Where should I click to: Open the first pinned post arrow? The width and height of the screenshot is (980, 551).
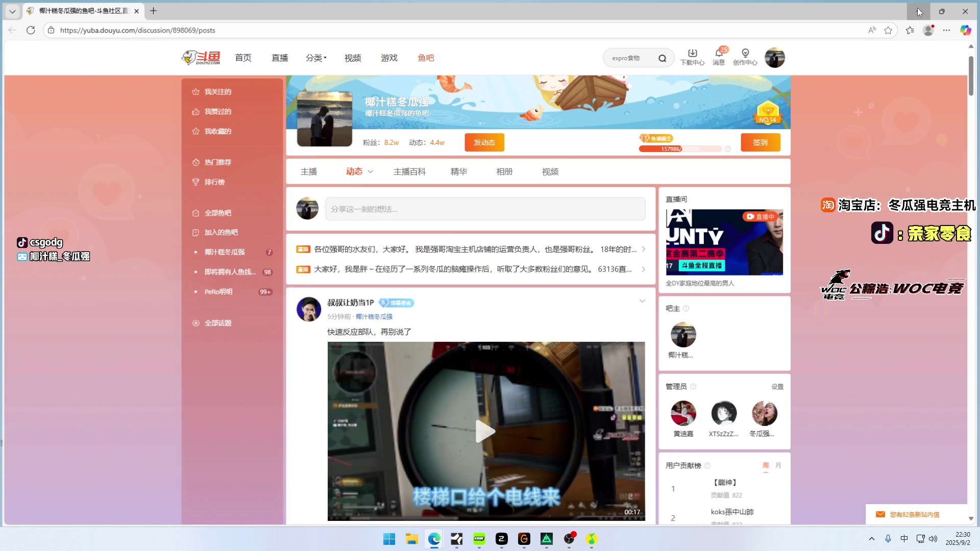(x=644, y=249)
